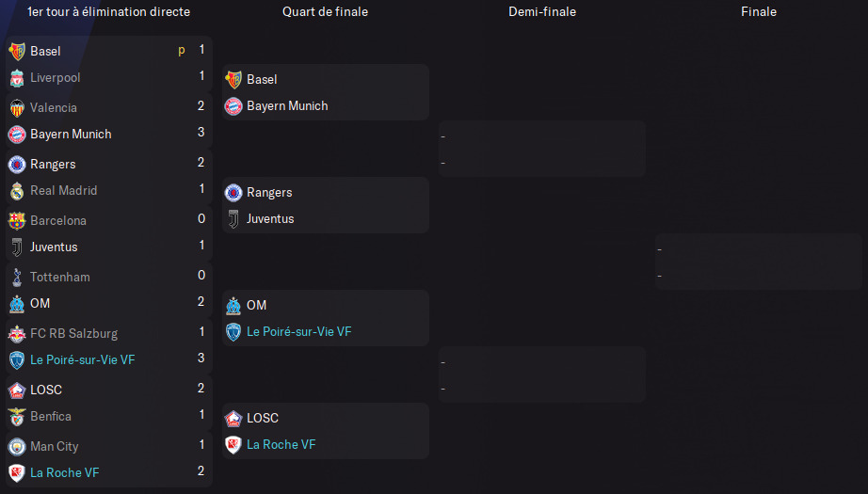Viewport: 868px width, 494px height.
Task: Click the Man City club badge
Action: pyautogui.click(x=16, y=446)
